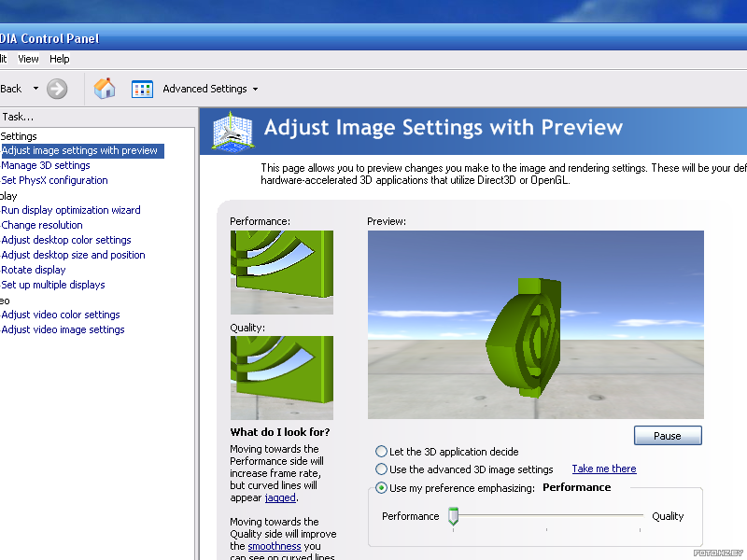Click the Quality sample thumbnail
This screenshot has height=560, width=747.
click(x=282, y=378)
